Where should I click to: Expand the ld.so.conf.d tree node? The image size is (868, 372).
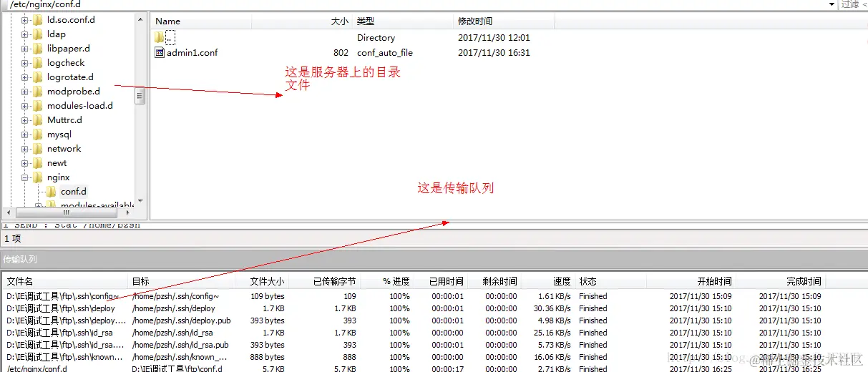tap(24, 20)
